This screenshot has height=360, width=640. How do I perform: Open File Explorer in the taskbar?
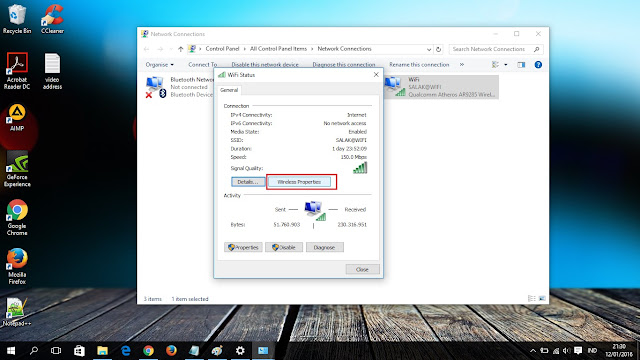click(102, 351)
